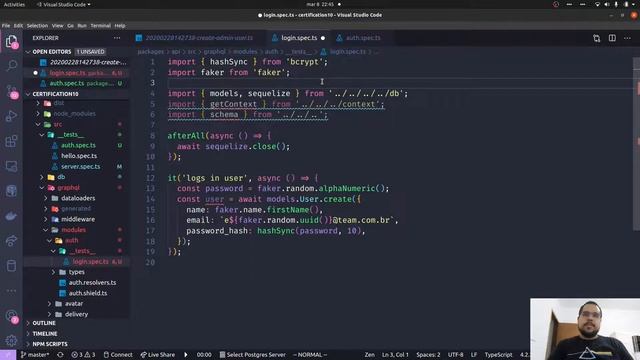Click the play arrow in status bar
The height and width of the screenshot is (360, 640).
(x=186, y=355)
